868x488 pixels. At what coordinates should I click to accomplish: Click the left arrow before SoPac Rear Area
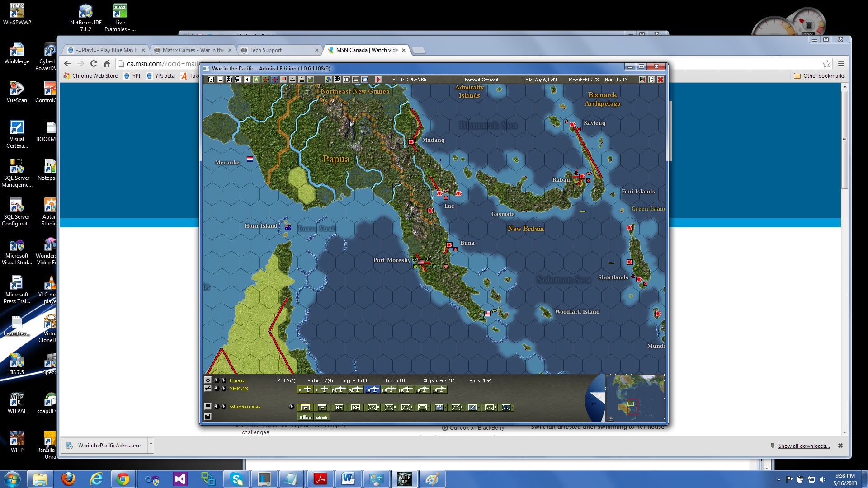click(x=217, y=407)
